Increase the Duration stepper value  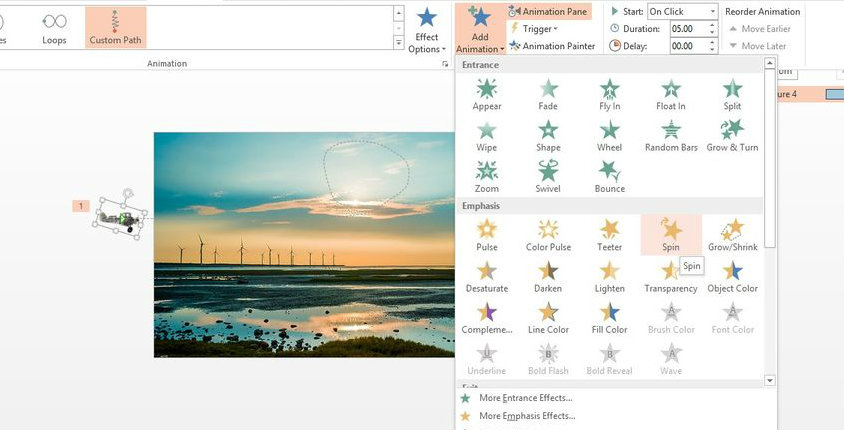tap(713, 25)
